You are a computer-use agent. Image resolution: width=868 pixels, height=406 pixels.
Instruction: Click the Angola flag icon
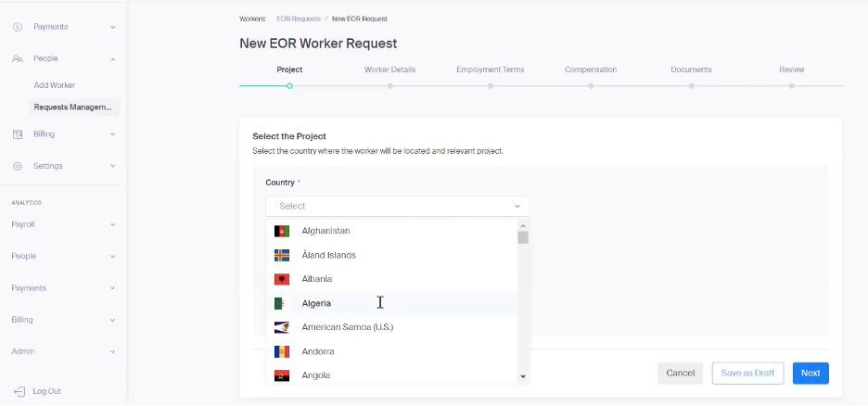(x=282, y=375)
